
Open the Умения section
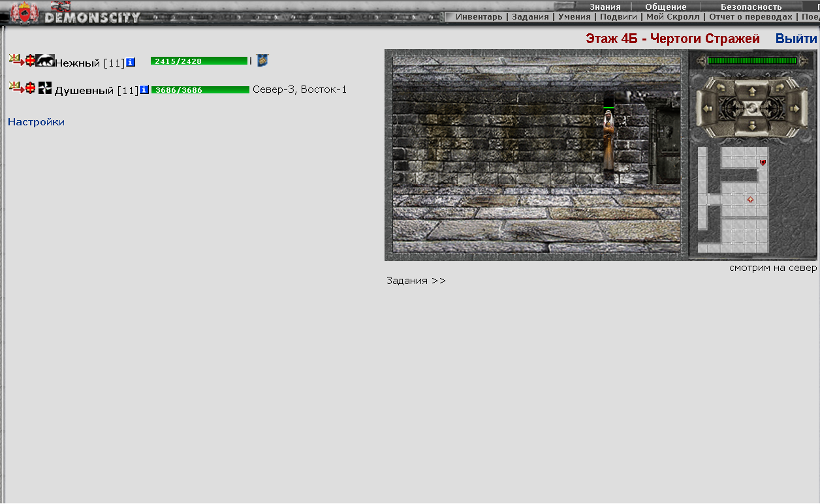575,17
